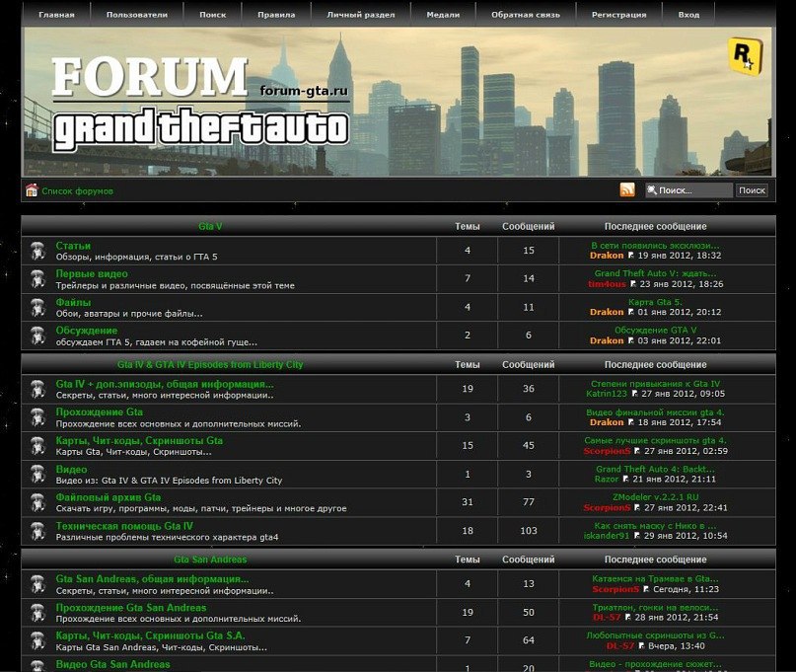Viewport: 796px width, 672px height.
Task: Click the forum icon beside Файловый архив Gta
Action: [37, 503]
